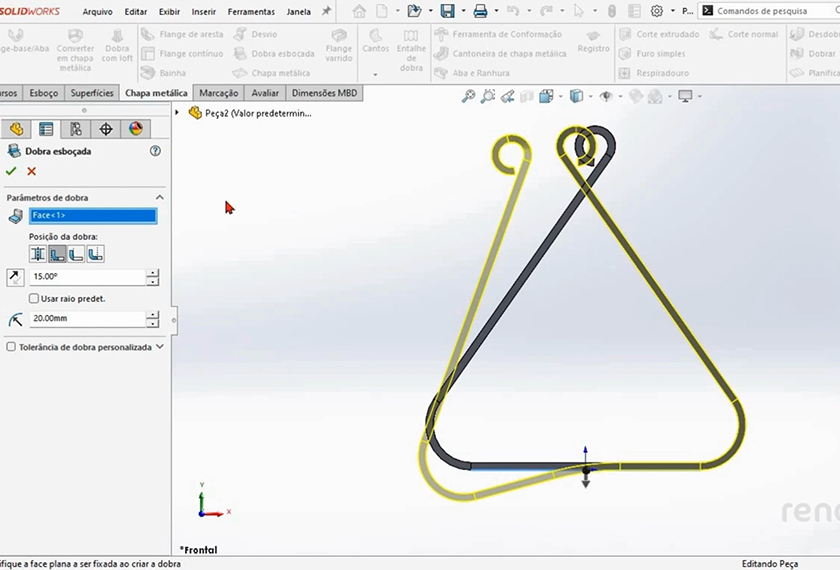This screenshot has height=570, width=840.
Task: Expand the Peça2 tree node arrow
Action: tap(178, 113)
